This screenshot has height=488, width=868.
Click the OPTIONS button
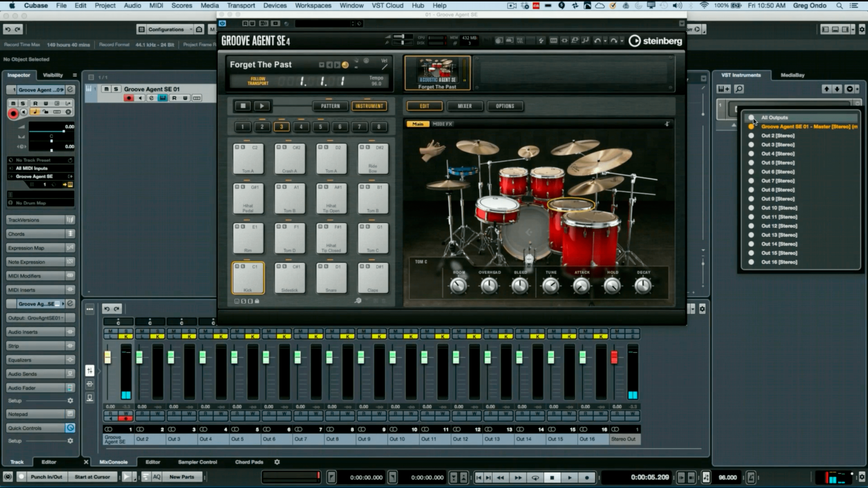pos(505,106)
